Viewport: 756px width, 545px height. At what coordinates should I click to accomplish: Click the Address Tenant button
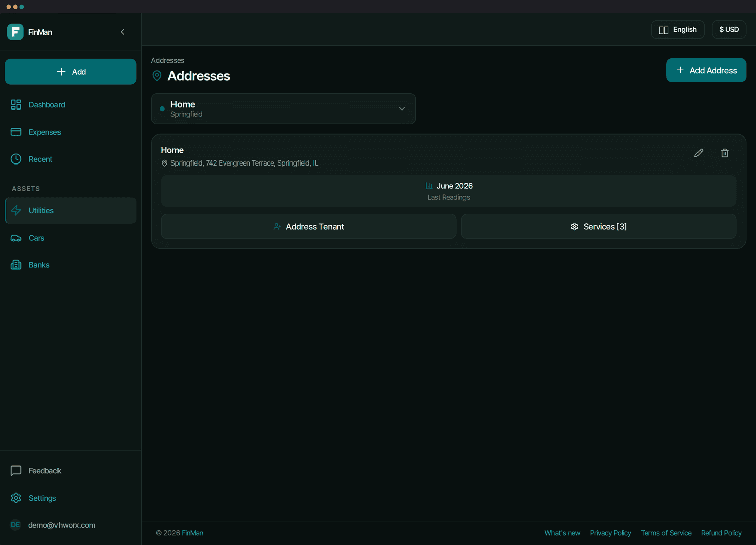point(309,227)
